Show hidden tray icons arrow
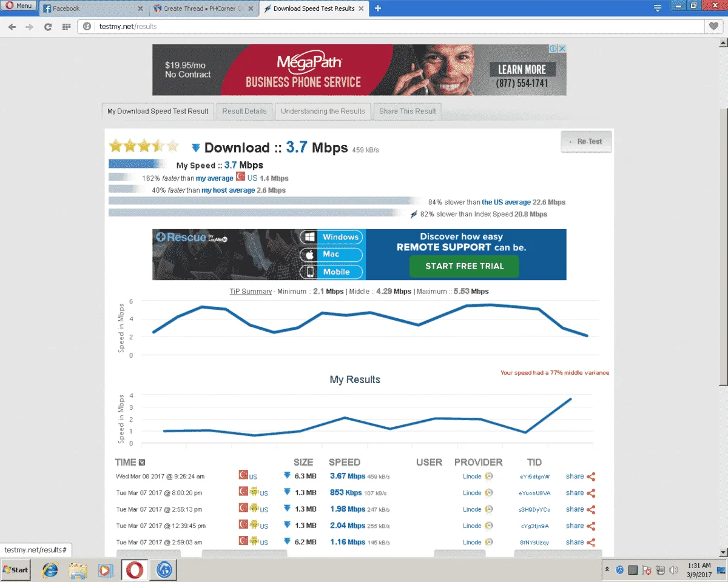 [x=607, y=570]
